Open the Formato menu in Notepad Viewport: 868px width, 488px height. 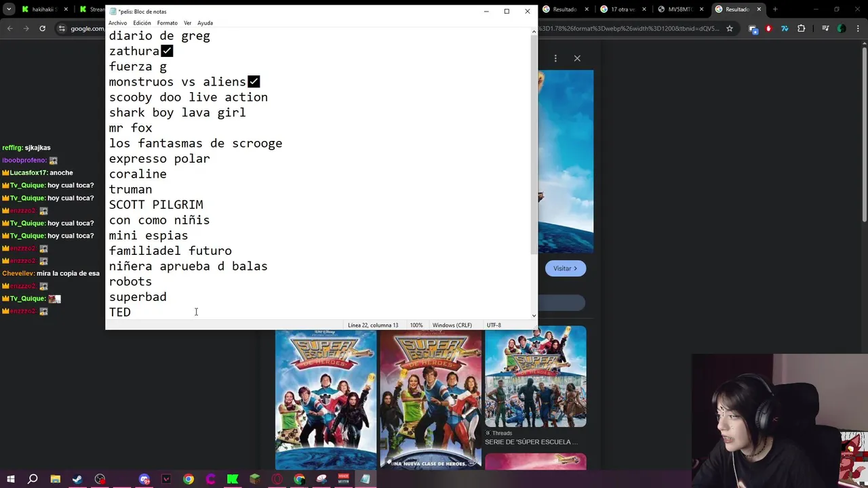(x=167, y=23)
